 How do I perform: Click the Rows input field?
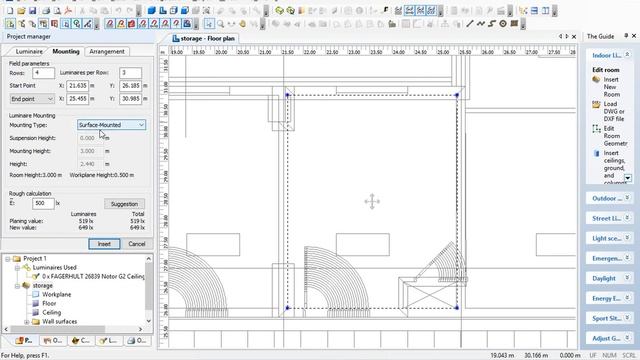[43, 73]
